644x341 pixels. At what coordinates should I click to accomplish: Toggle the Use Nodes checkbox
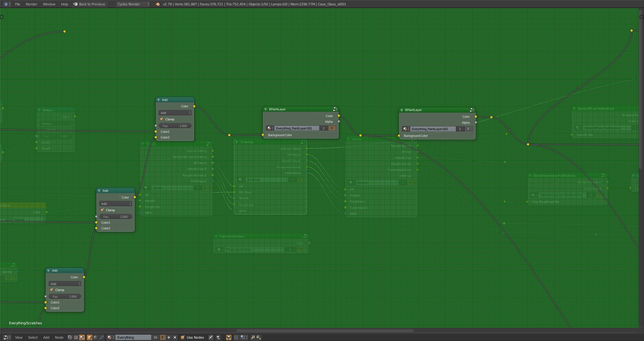pyautogui.click(x=183, y=337)
